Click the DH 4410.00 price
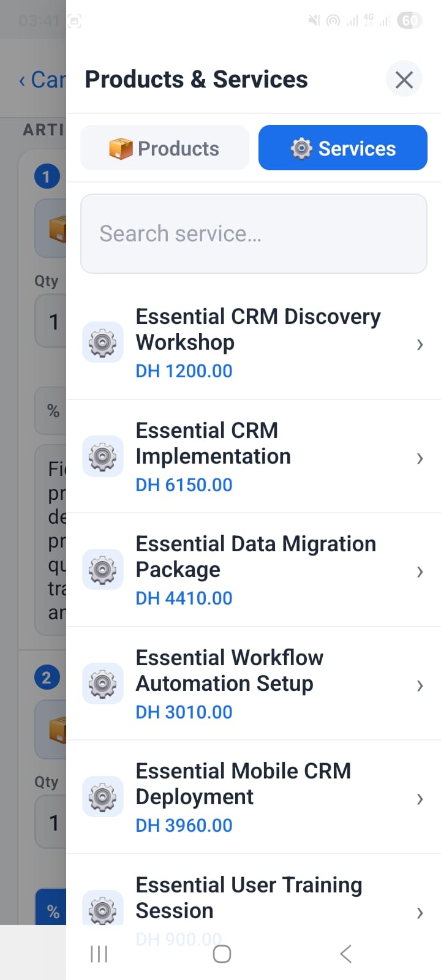 pyautogui.click(x=184, y=598)
